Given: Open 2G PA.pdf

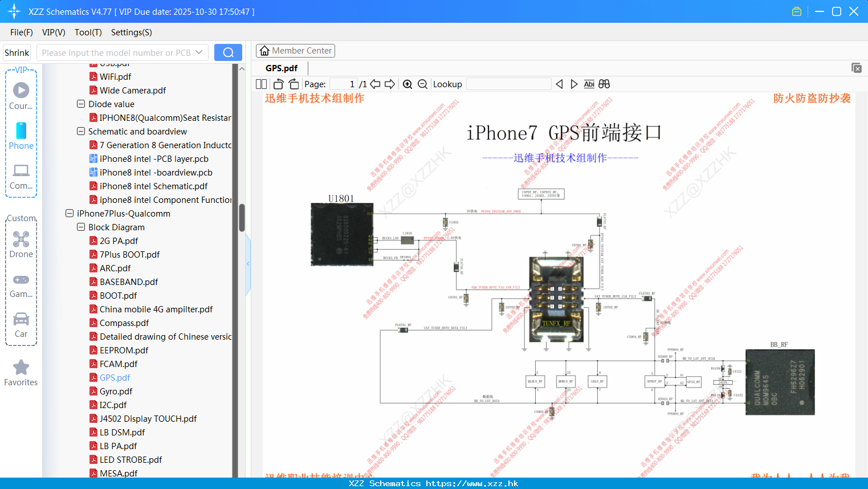Looking at the screenshot, I should point(119,241).
